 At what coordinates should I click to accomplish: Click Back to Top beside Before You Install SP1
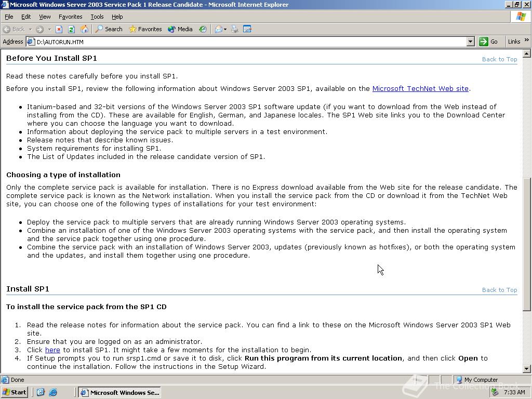tap(499, 59)
